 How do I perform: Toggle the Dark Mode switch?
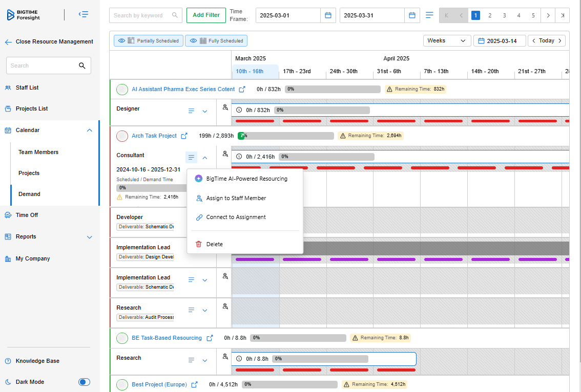(84, 382)
